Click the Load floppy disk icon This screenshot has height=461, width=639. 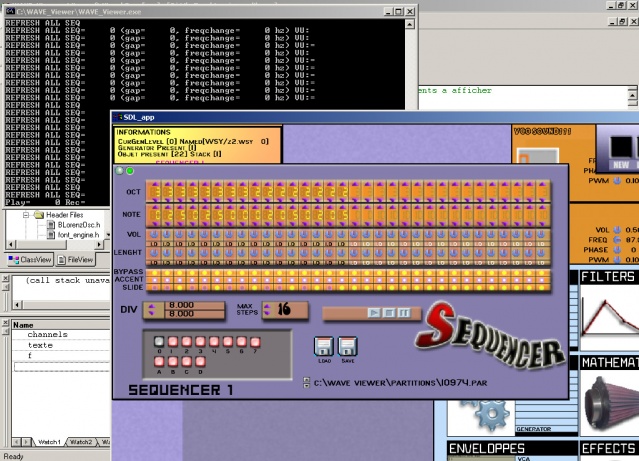323,347
